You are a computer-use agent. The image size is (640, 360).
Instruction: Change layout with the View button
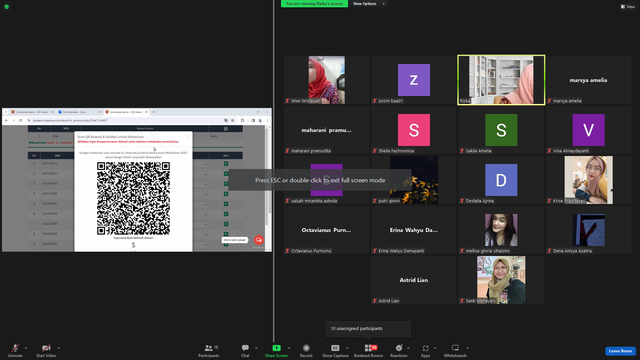point(628,7)
